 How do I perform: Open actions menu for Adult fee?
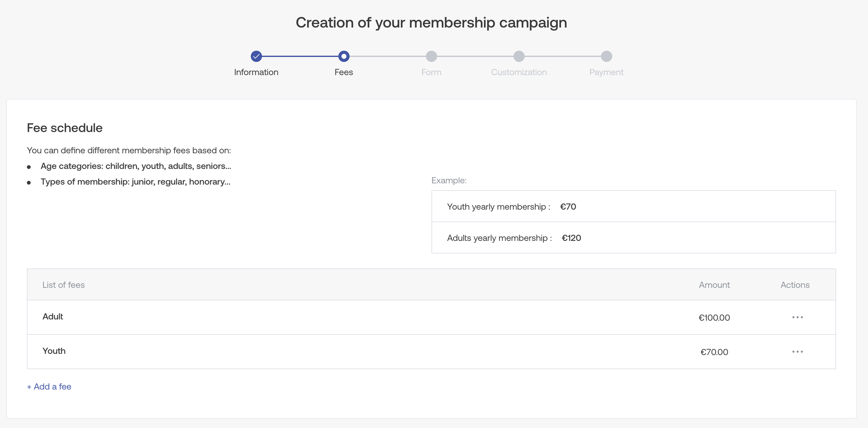pyautogui.click(x=797, y=317)
